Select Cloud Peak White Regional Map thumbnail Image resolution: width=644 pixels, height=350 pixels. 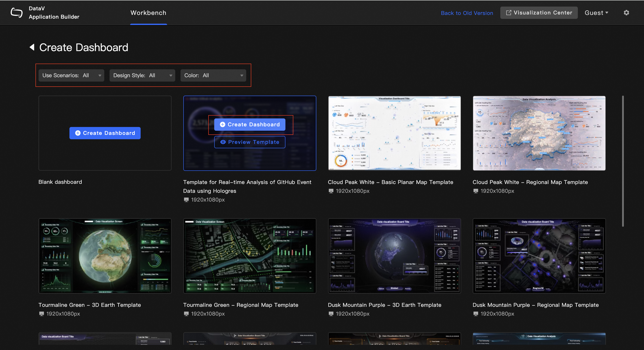point(539,133)
